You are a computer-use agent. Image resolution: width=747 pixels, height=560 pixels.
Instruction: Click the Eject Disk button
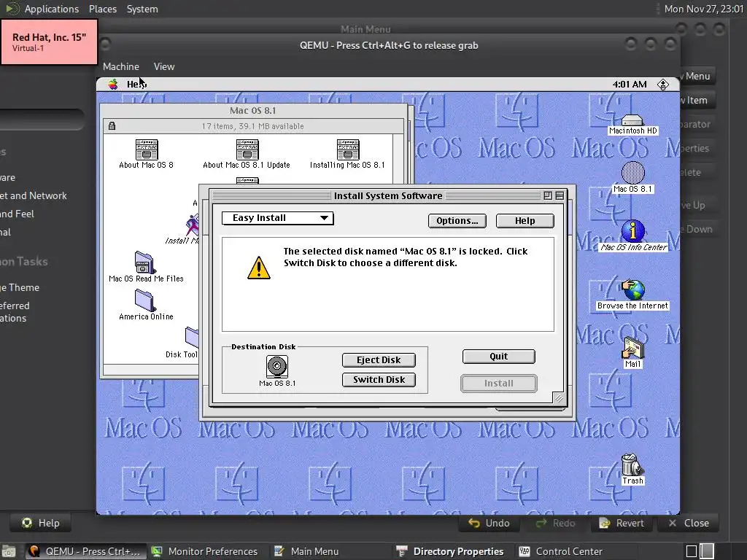[x=379, y=360]
